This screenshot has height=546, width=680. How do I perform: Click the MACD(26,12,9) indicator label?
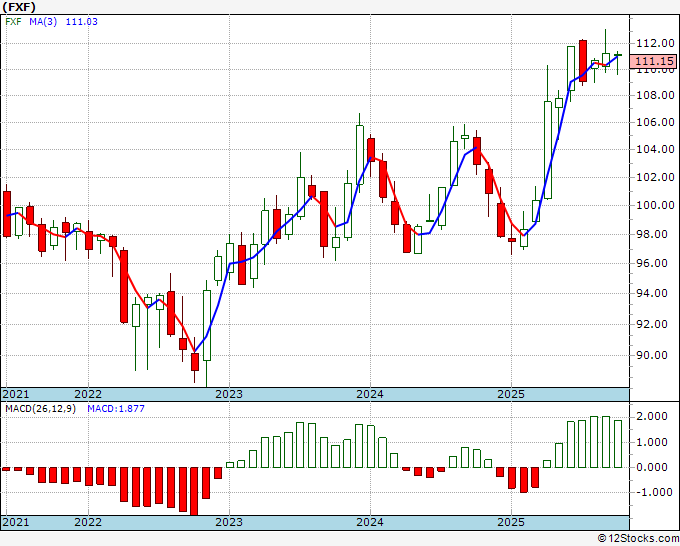pos(40,409)
